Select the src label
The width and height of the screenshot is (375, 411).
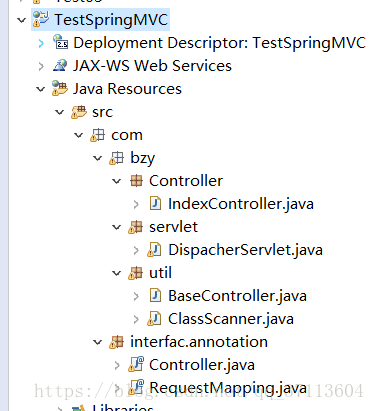(x=103, y=112)
